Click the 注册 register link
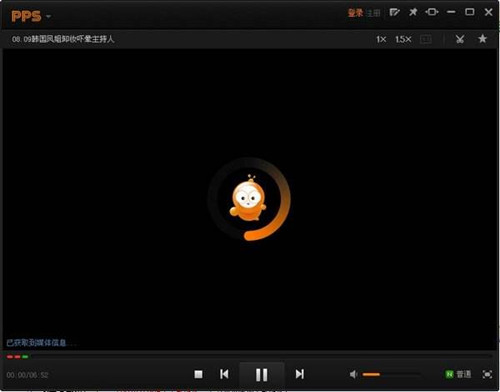The width and height of the screenshot is (500, 392). pyautogui.click(x=374, y=13)
